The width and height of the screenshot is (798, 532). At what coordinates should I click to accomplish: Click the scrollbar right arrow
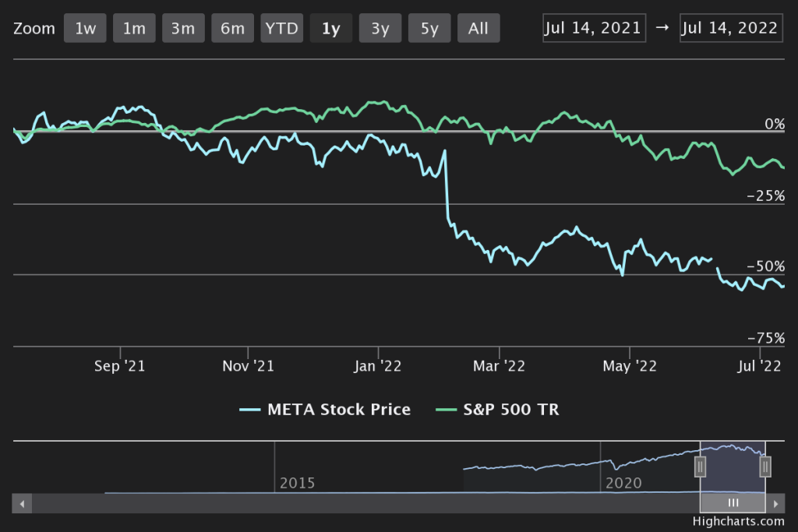click(x=775, y=503)
